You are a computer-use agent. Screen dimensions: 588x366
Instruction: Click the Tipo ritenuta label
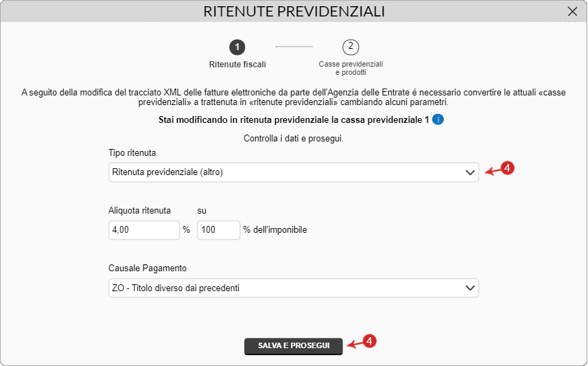pos(132,152)
